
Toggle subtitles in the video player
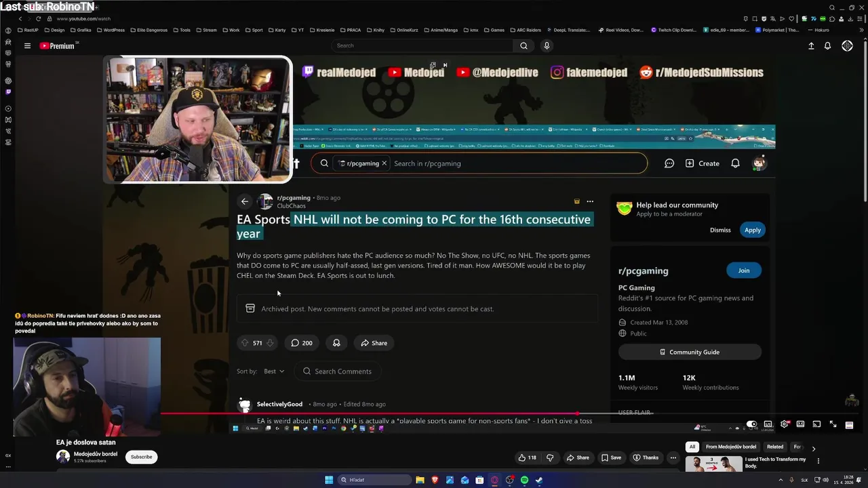pyautogui.click(x=768, y=424)
